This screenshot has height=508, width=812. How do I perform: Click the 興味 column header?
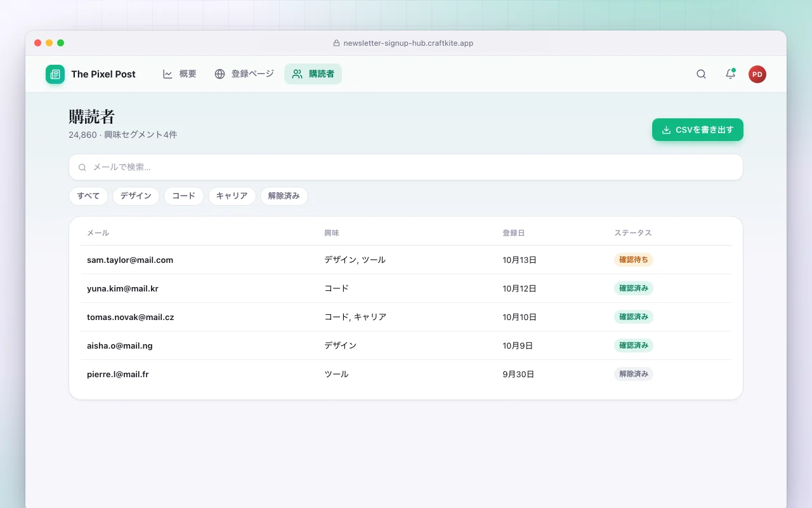pos(332,233)
